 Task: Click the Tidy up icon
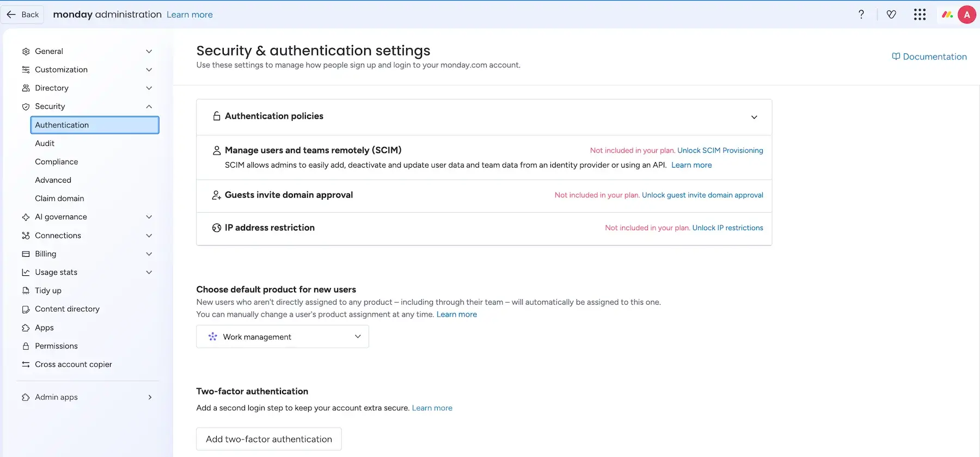point(26,291)
